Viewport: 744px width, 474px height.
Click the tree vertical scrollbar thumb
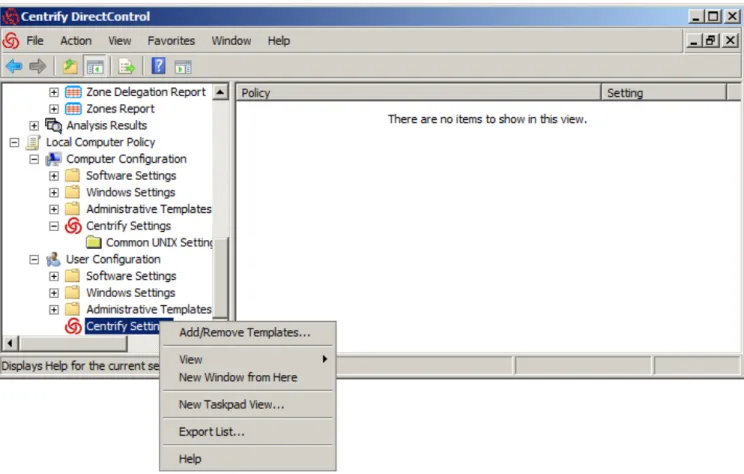(220, 277)
